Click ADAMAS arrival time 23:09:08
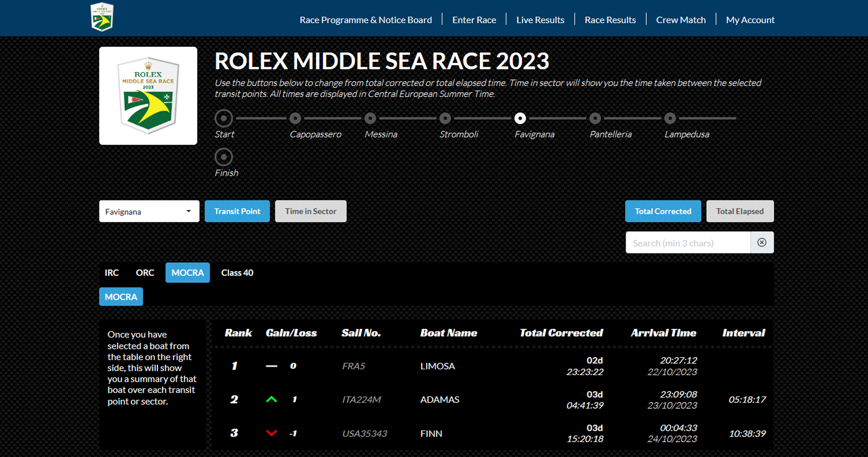Screen dimensions: 868x457 pyautogui.click(x=678, y=394)
